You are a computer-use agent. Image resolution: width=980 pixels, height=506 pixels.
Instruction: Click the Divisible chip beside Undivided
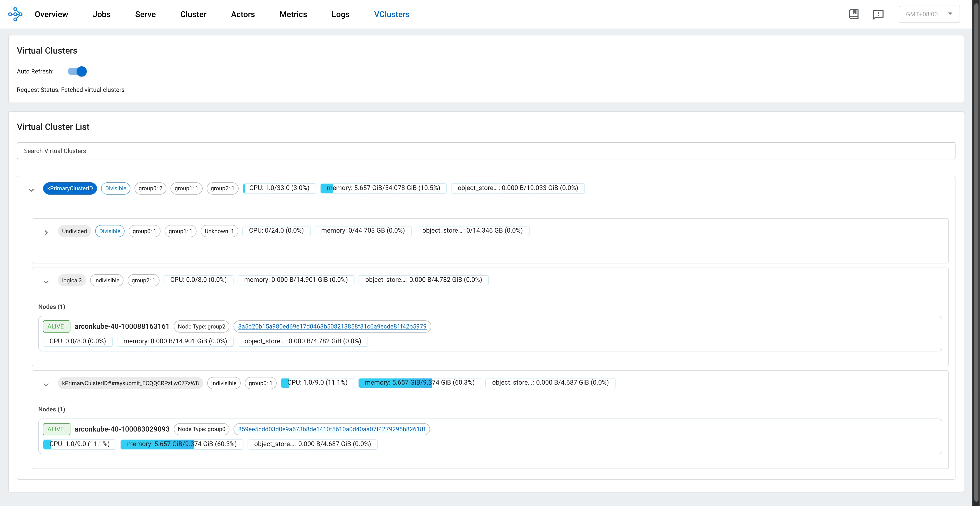click(109, 231)
